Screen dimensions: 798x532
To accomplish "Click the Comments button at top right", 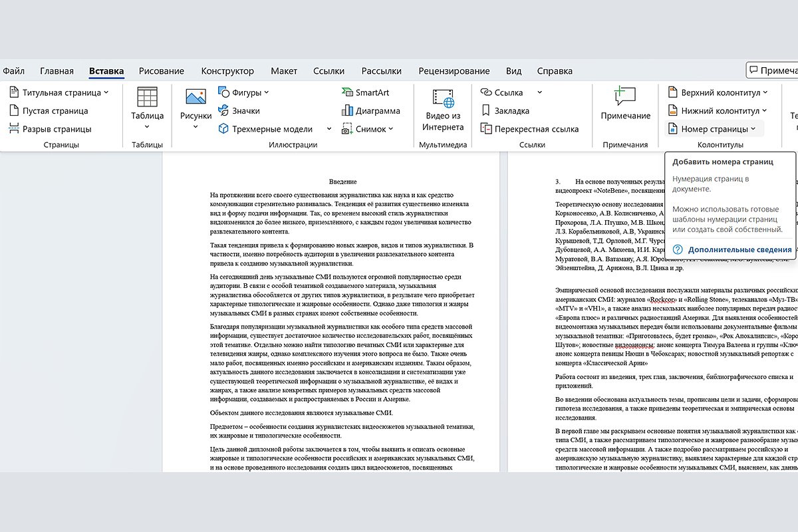I will 773,70.
